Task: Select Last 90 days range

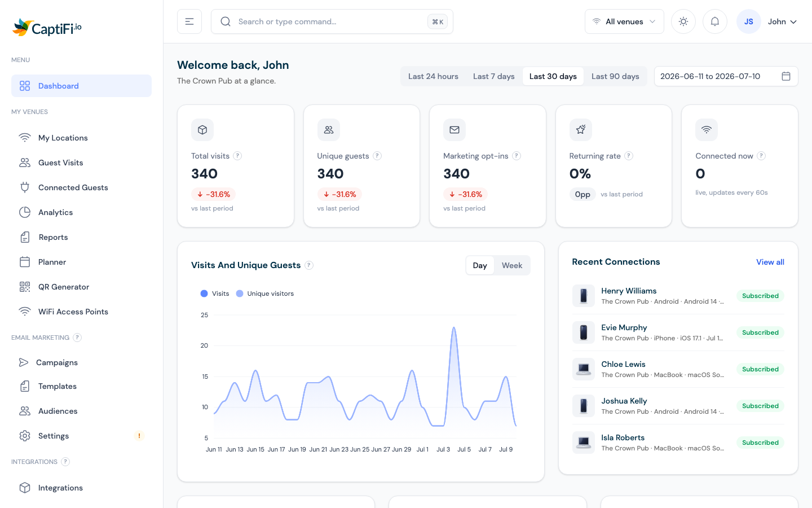Action: pos(615,76)
